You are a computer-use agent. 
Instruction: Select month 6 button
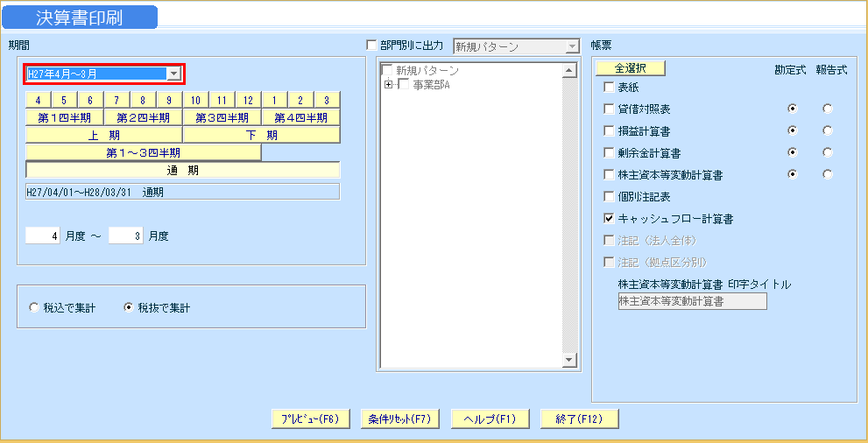tap(91, 100)
